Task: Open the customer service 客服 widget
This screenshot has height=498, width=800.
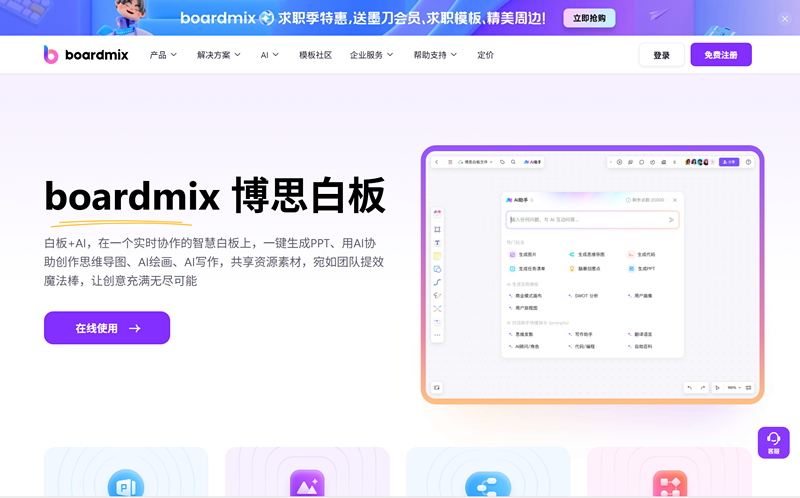Action: point(773,442)
